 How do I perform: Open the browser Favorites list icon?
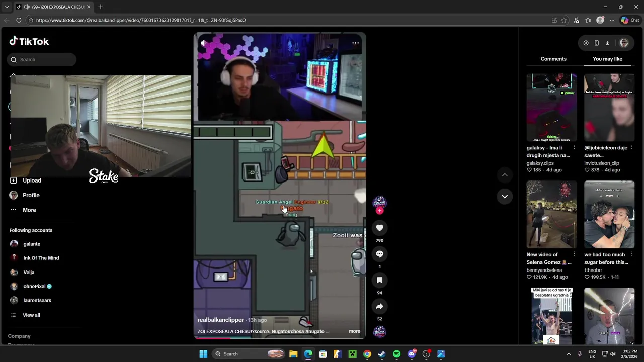588,20
